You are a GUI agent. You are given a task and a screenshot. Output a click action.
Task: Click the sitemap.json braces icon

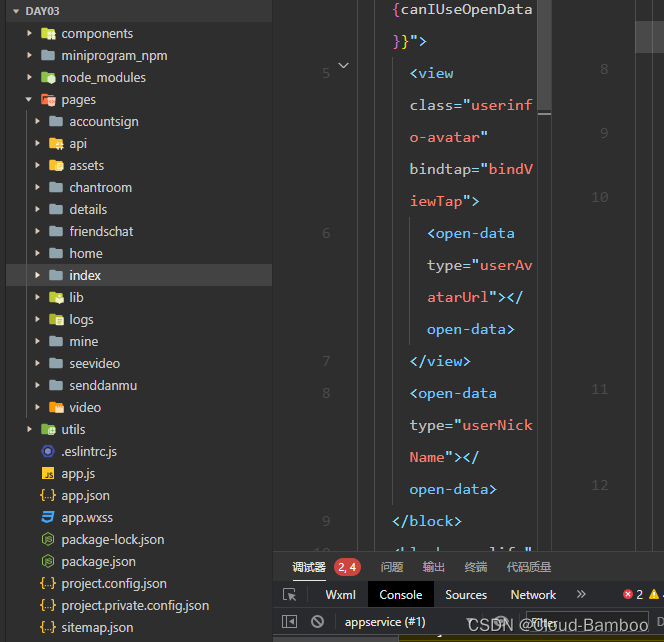pyautogui.click(x=48, y=627)
